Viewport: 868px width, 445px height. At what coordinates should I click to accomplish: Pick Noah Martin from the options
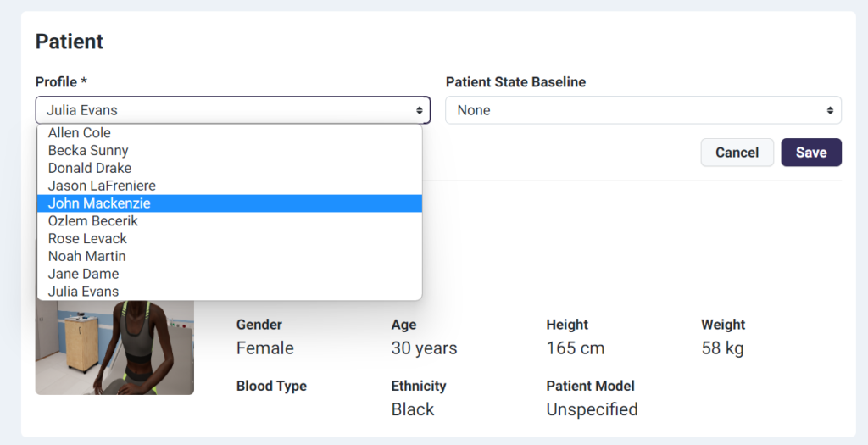87,256
